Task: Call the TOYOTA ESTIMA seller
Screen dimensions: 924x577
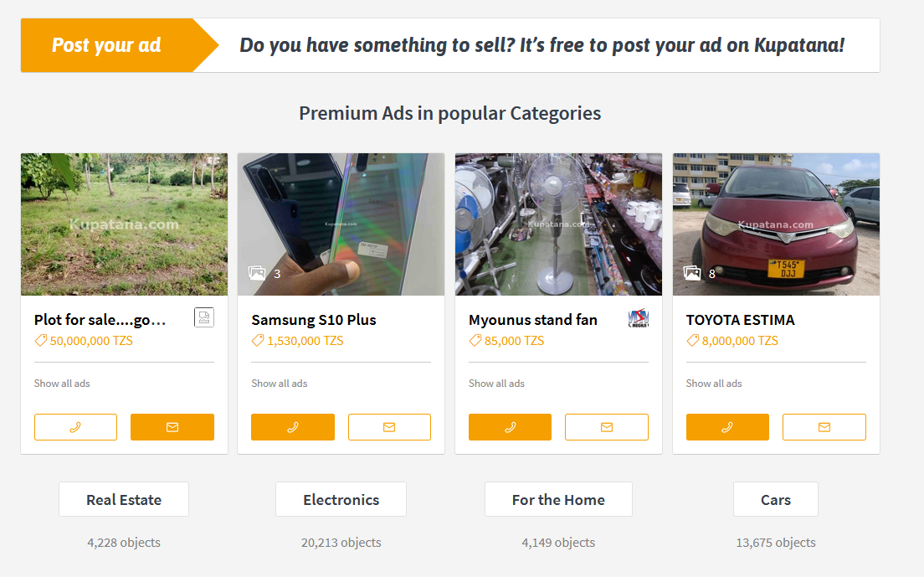Action: click(727, 427)
